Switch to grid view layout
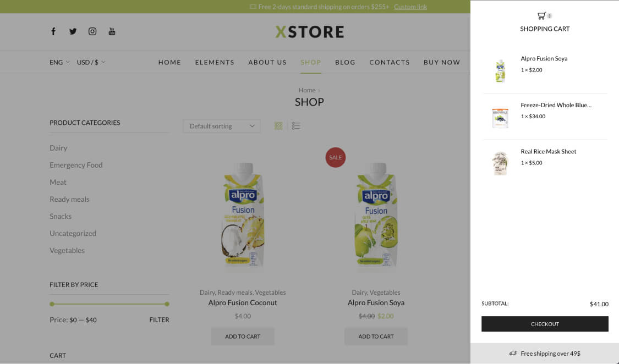The height and width of the screenshot is (364, 619). tap(278, 126)
